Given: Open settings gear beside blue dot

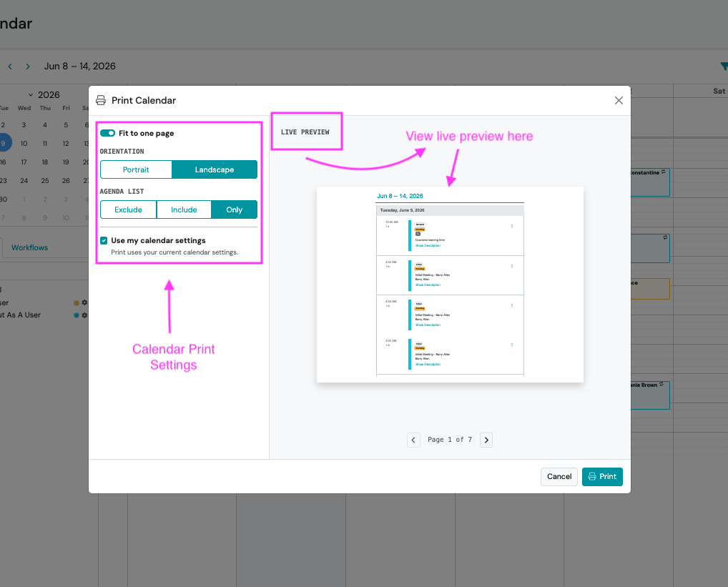Looking at the screenshot, I should point(84,315).
